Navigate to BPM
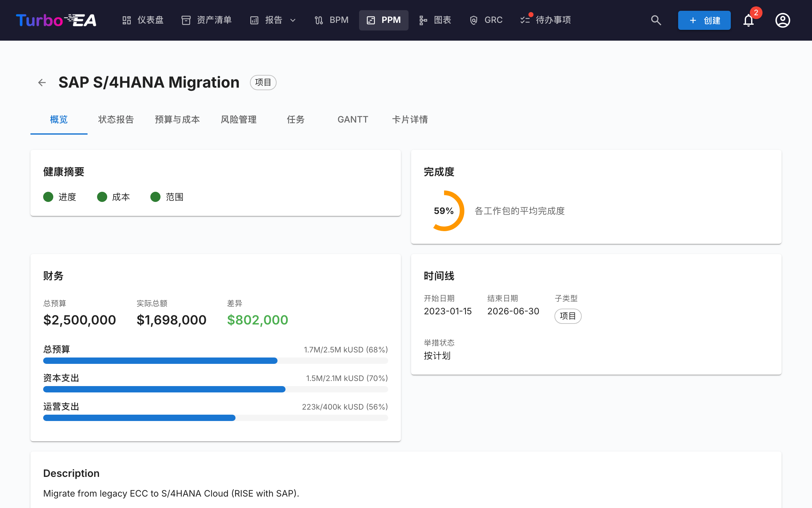812x508 pixels. click(x=332, y=20)
